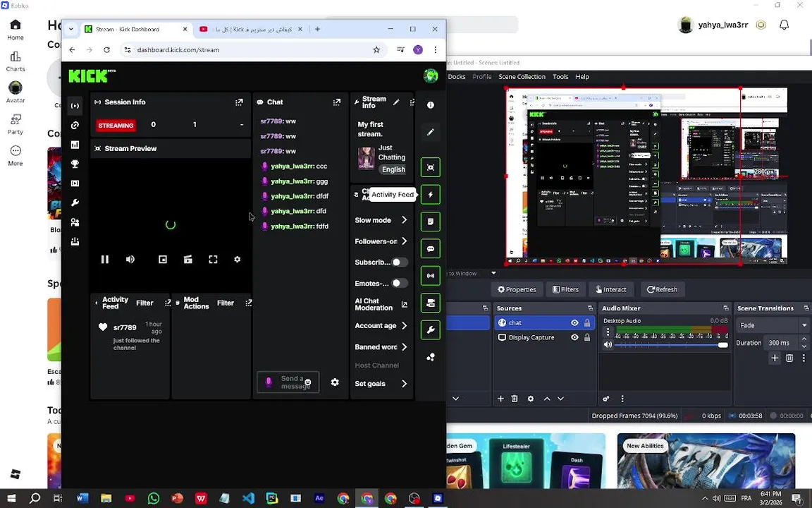Pop out the Chat panel
The width and height of the screenshot is (812, 508).
[x=337, y=102]
